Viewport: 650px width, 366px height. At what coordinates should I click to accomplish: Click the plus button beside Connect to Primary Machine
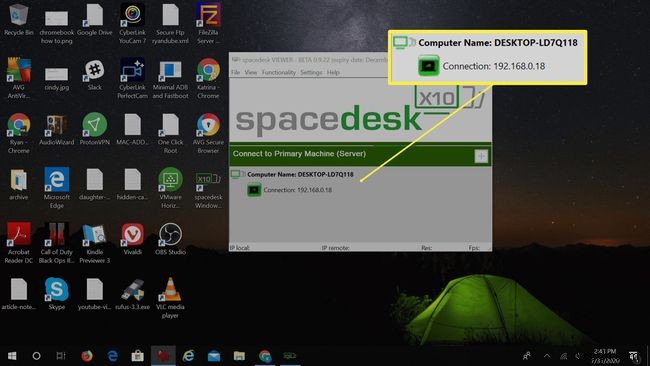481,156
